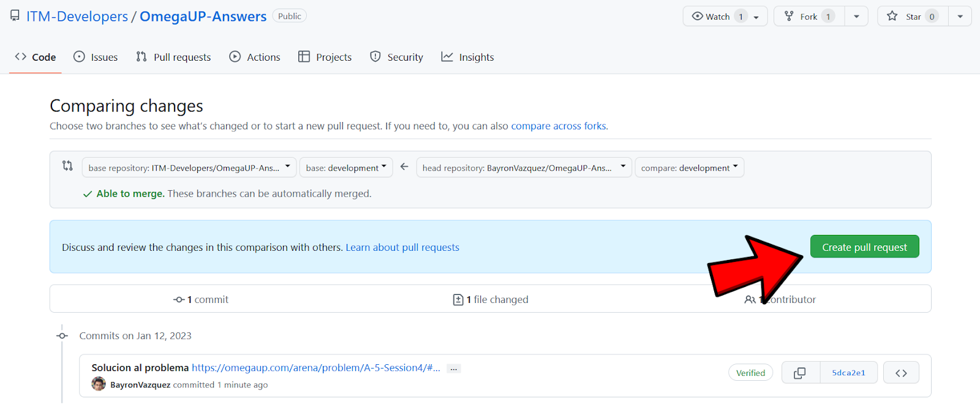Click the Watch count badge
This screenshot has width=980, height=409.
pyautogui.click(x=741, y=17)
